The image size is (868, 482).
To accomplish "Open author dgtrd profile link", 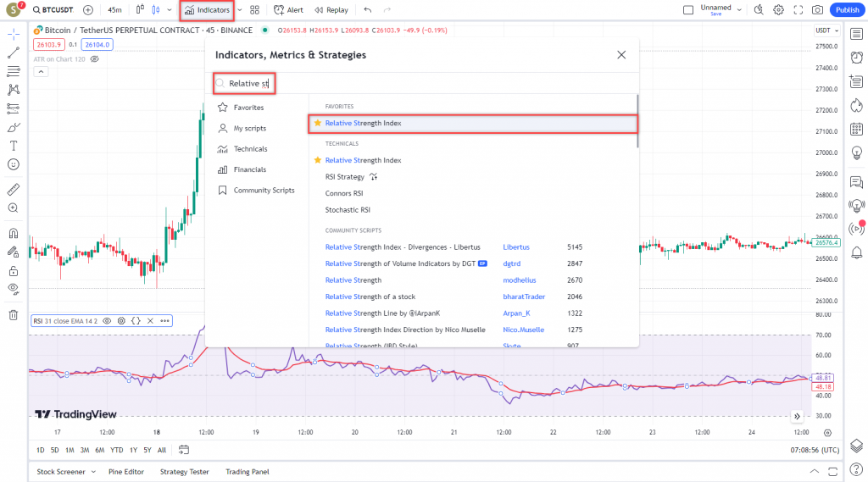I will (x=511, y=264).
